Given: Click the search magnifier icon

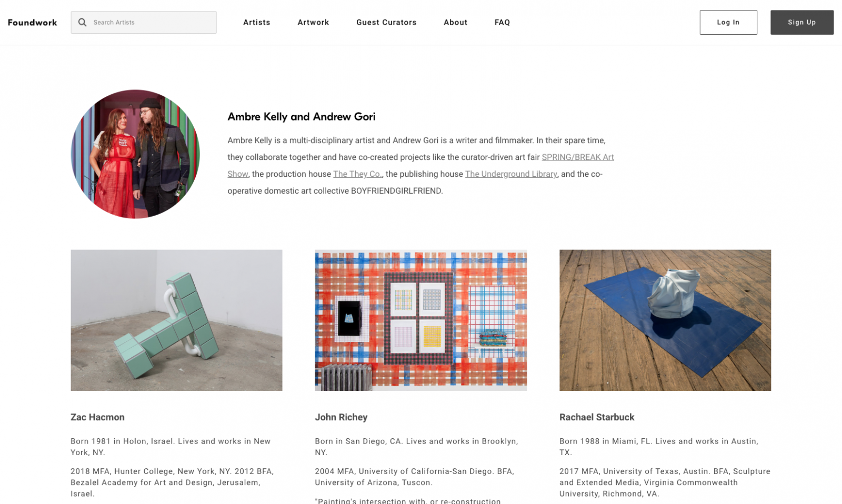Looking at the screenshot, I should pyautogui.click(x=82, y=22).
